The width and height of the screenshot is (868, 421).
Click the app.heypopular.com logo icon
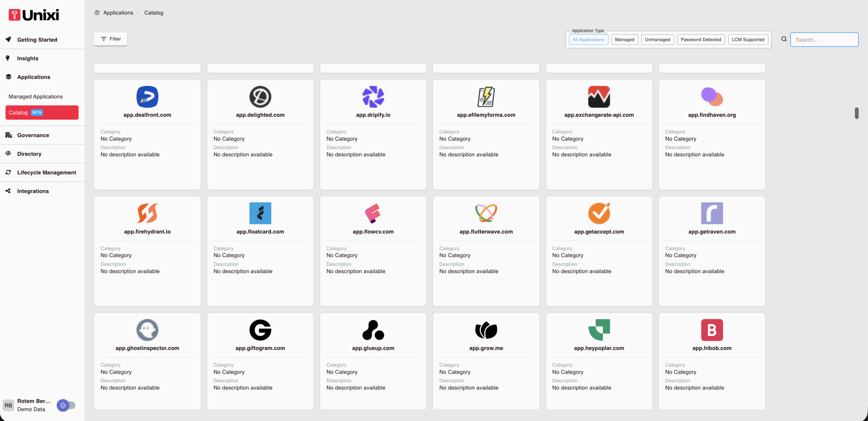pyautogui.click(x=599, y=330)
